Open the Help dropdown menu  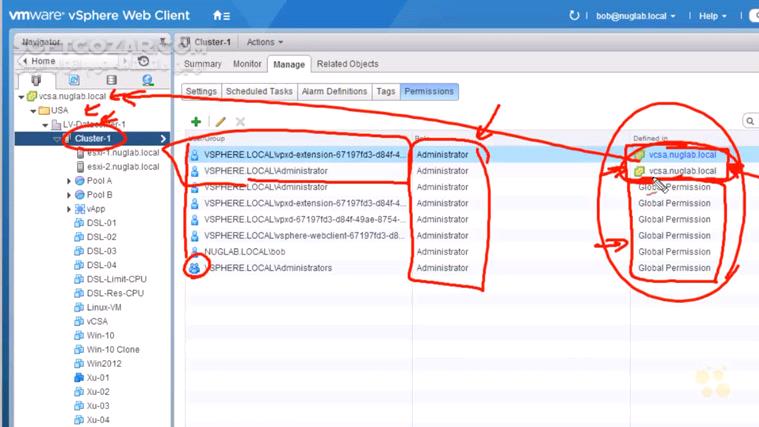tap(713, 16)
